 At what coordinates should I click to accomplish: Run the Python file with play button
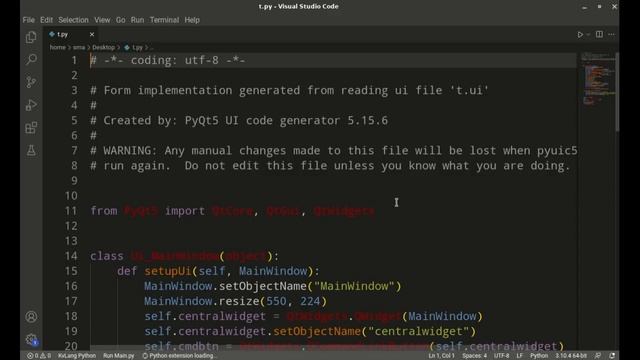580,35
